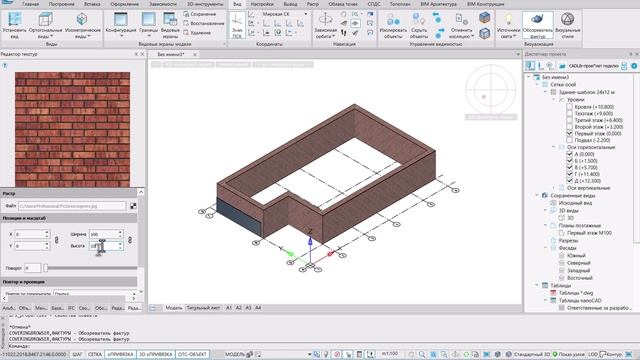Viewport: 640px width, 360px height.
Task: Toggle ШАГ snap mode in status bar
Action: pyautogui.click(x=77, y=354)
